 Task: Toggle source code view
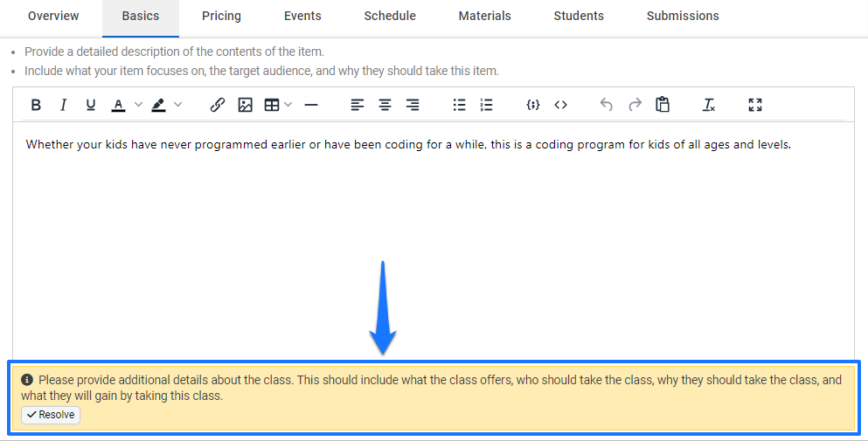[x=561, y=105]
